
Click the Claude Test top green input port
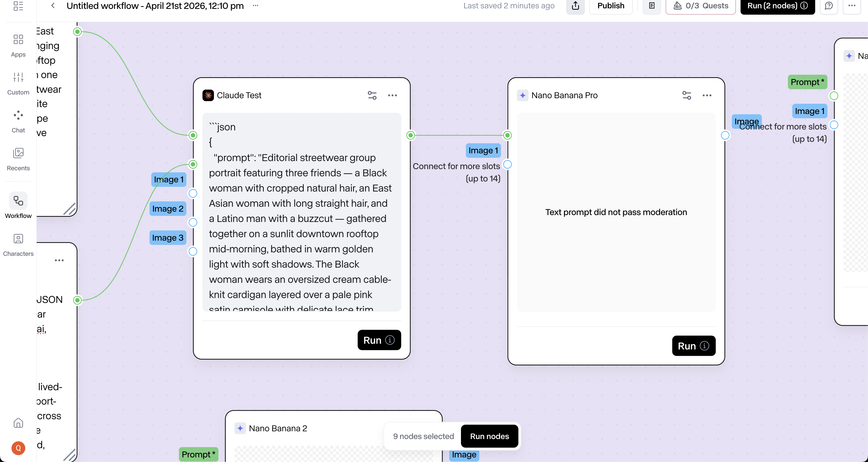pyautogui.click(x=193, y=136)
